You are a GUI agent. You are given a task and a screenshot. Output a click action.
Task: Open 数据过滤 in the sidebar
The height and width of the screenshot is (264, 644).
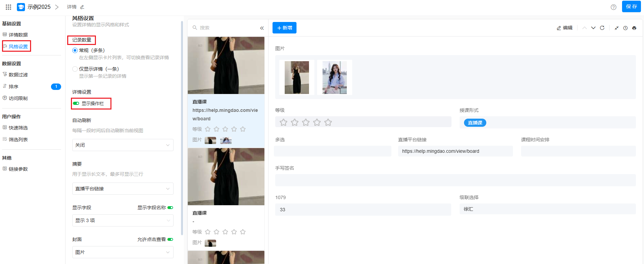pos(18,75)
